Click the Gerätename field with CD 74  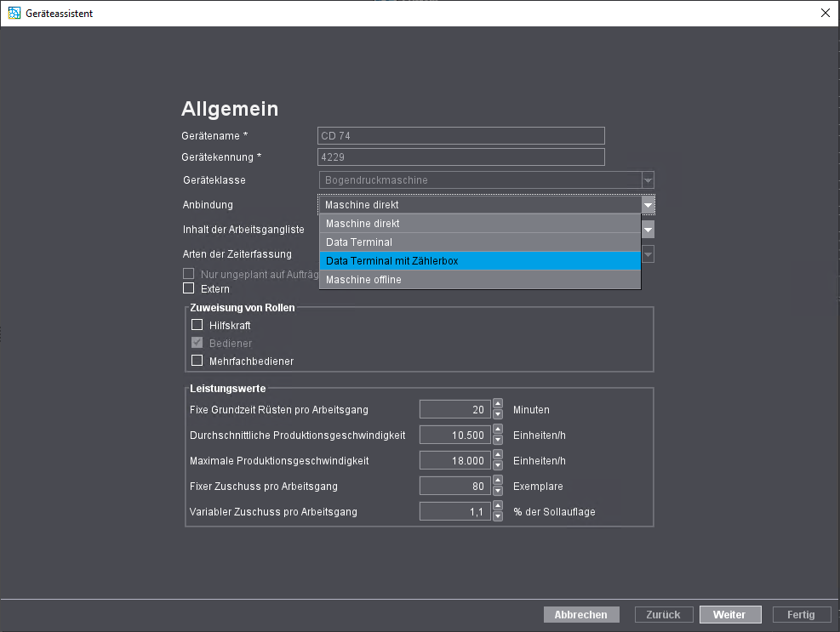click(x=460, y=135)
